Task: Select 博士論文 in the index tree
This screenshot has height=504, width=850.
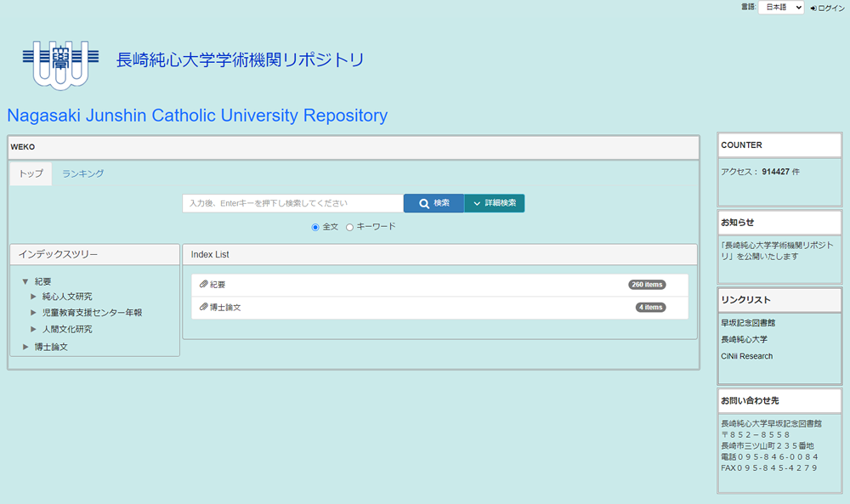Action: pyautogui.click(x=51, y=347)
